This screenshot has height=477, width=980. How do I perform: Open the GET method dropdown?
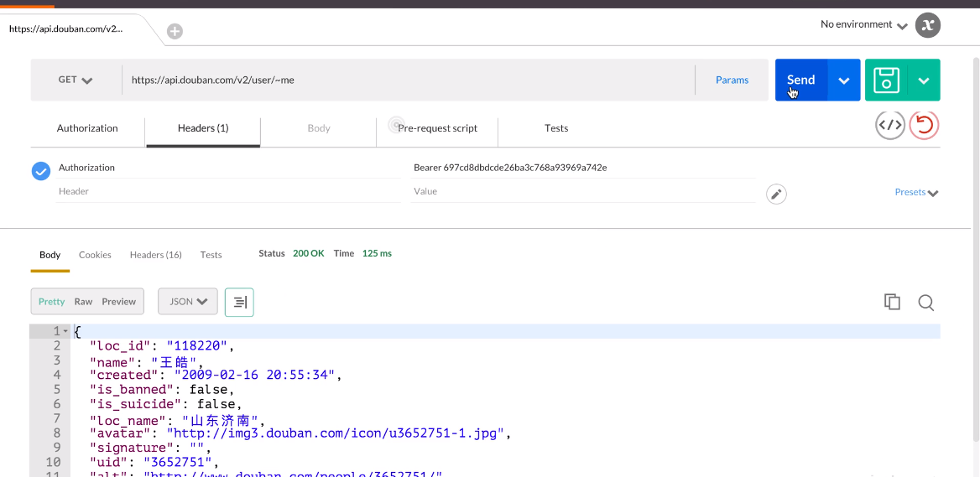coord(76,80)
